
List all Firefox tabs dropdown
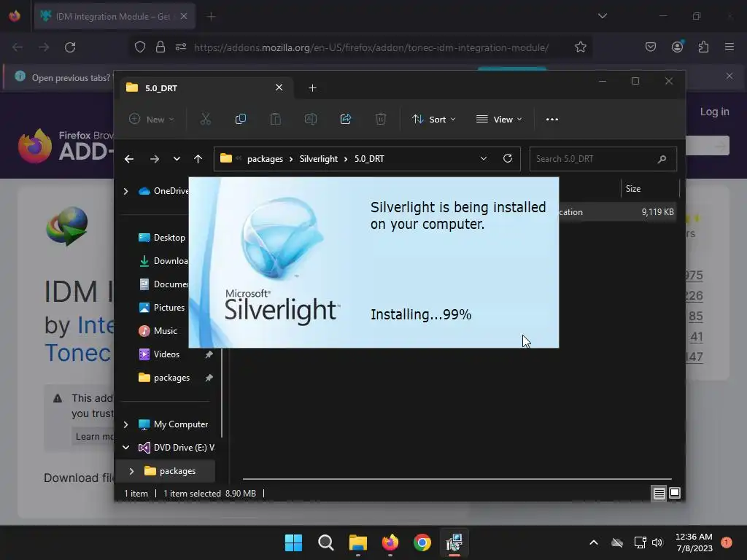(x=603, y=16)
